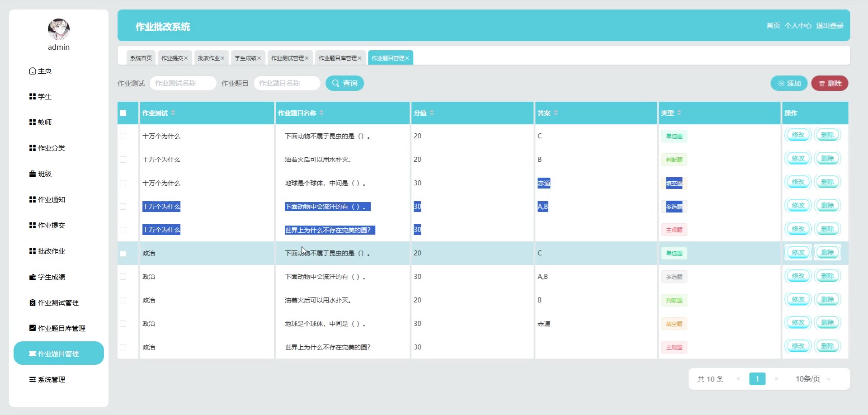The height and width of the screenshot is (415, 868).
Task: Go to next page arrow in pagination
Action: (x=776, y=379)
